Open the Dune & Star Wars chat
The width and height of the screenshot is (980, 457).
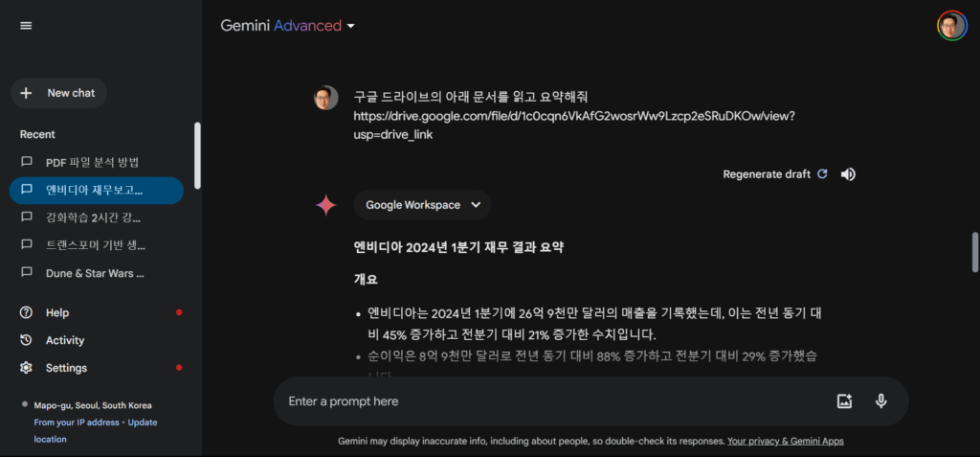[x=95, y=274]
